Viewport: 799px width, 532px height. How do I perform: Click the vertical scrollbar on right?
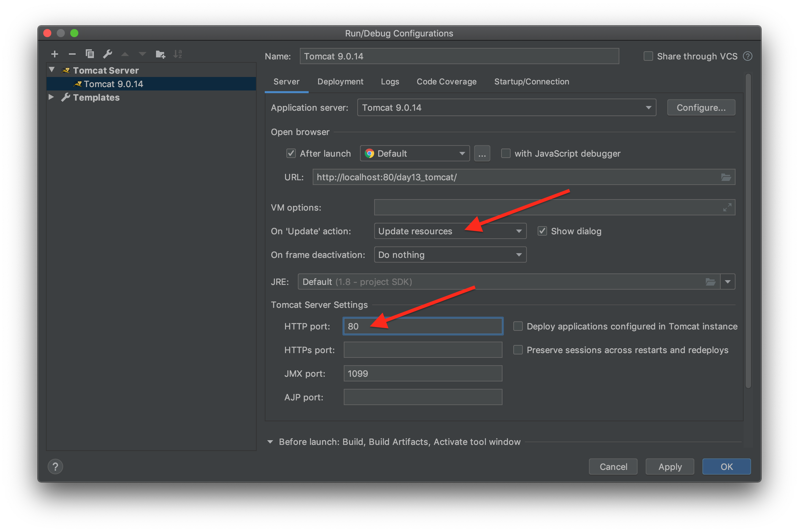click(x=748, y=231)
